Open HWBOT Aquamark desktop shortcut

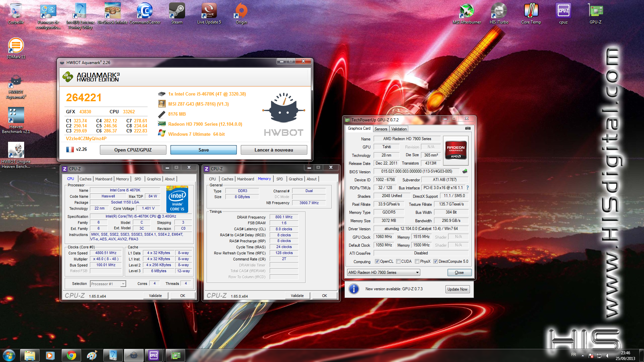click(x=16, y=86)
